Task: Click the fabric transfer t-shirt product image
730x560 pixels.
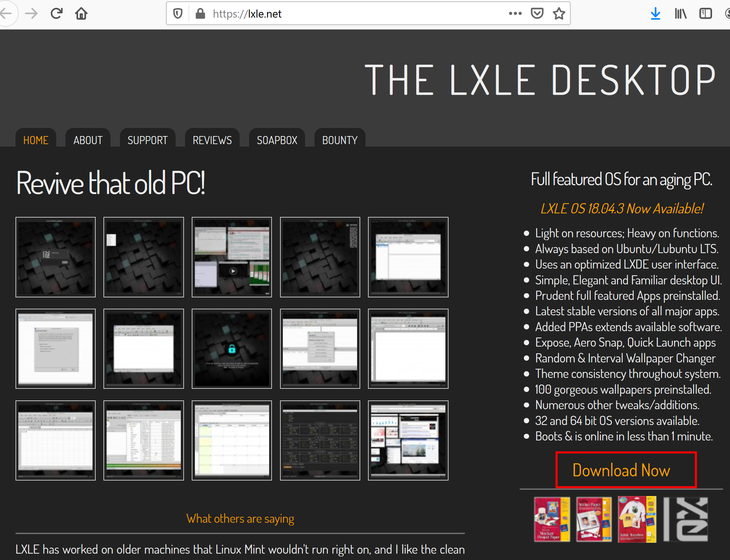Action: tap(637, 519)
